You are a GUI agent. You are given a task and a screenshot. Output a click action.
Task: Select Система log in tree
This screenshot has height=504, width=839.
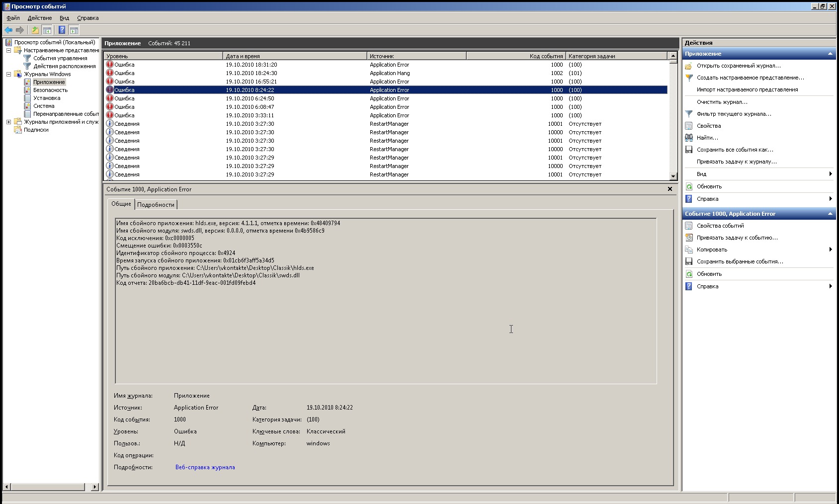(x=44, y=106)
